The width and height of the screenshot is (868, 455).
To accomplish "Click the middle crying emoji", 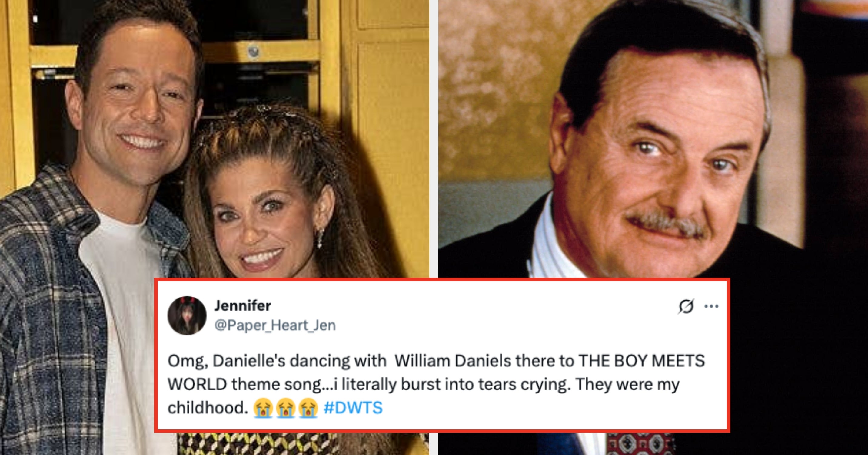I will pos(285,408).
